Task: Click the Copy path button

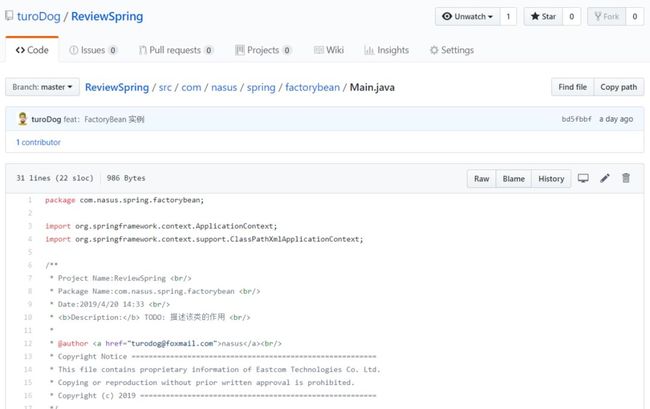Action: [619, 87]
